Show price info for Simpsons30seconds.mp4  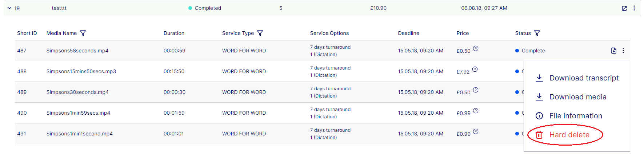(x=476, y=90)
